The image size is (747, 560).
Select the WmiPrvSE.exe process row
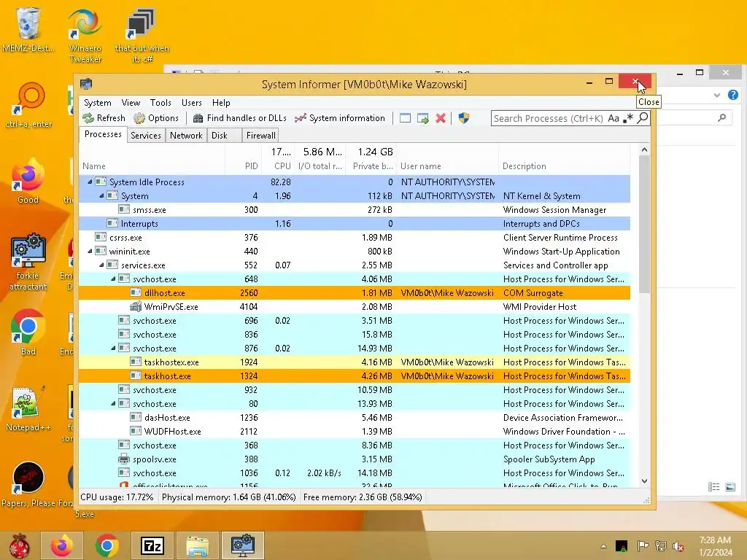pos(355,307)
